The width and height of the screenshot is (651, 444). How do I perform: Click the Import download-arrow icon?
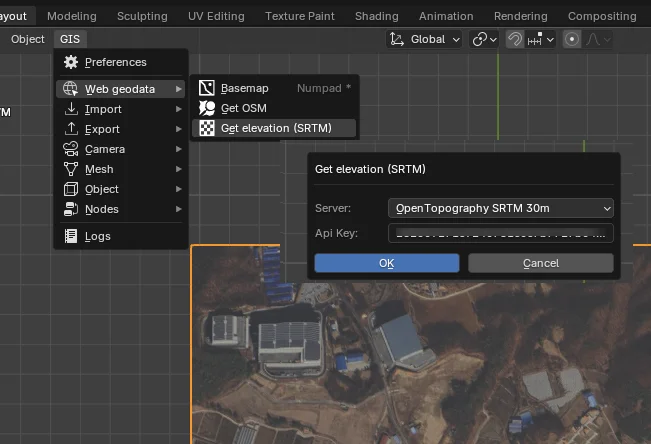coord(71,109)
